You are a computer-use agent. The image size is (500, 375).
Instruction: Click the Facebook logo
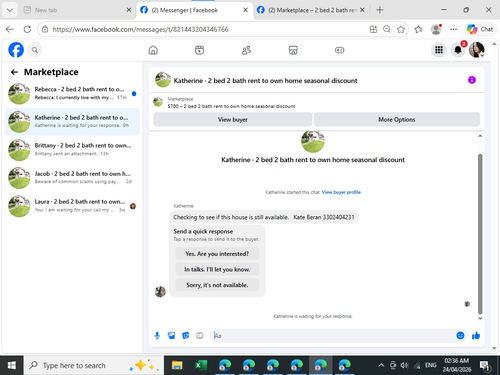click(16, 50)
